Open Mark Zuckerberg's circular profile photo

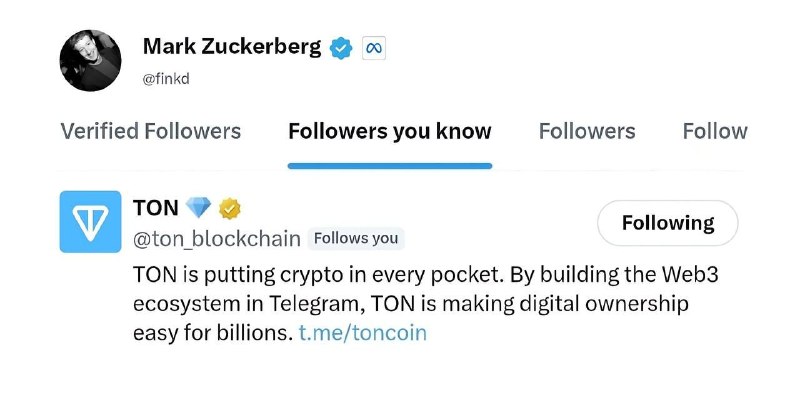(90, 60)
